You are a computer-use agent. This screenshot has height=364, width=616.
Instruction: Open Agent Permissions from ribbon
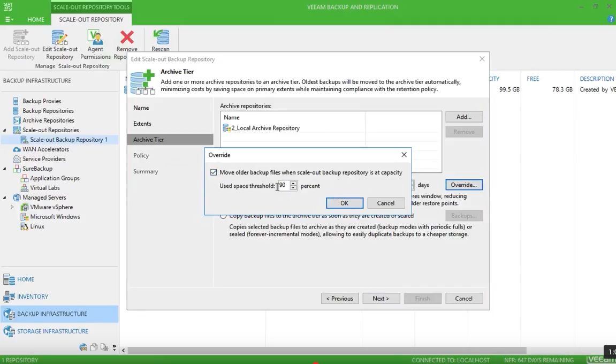95,44
